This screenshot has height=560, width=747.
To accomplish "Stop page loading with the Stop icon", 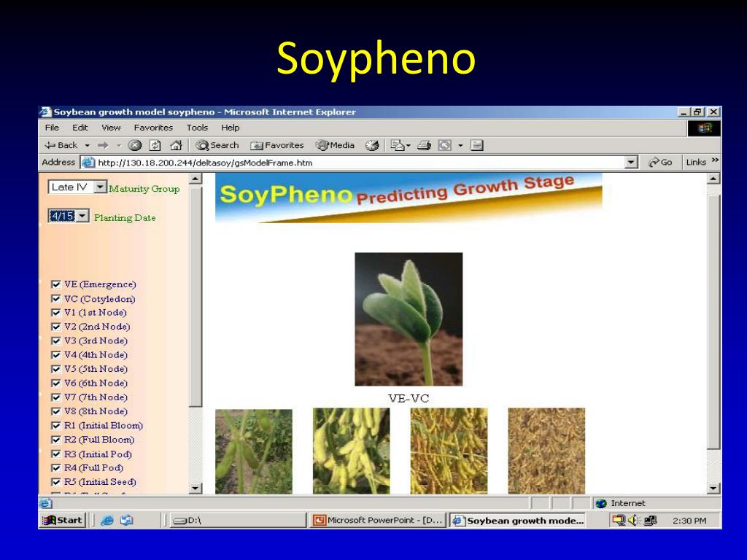I will click(x=135, y=145).
